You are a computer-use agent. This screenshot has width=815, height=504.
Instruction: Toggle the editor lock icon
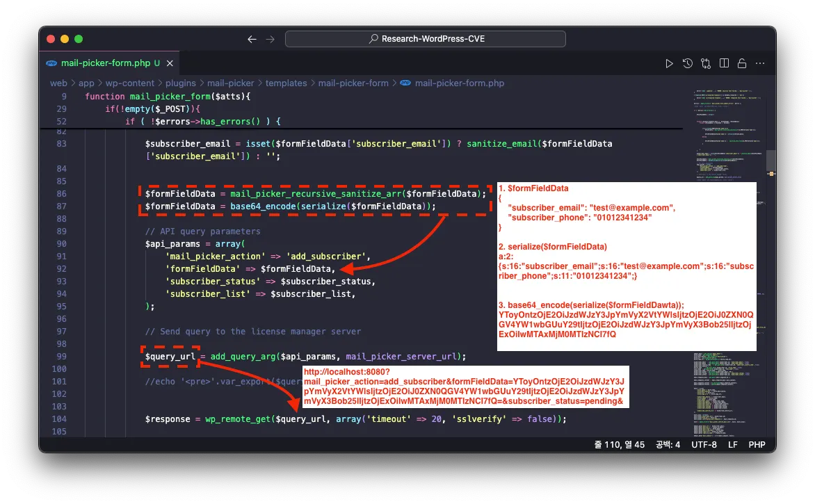pos(742,63)
